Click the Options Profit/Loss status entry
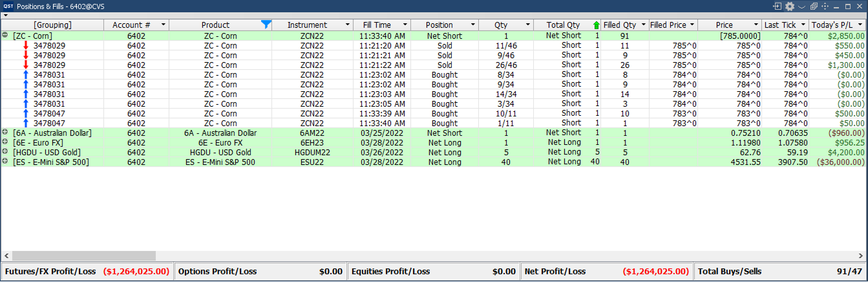 point(260,272)
